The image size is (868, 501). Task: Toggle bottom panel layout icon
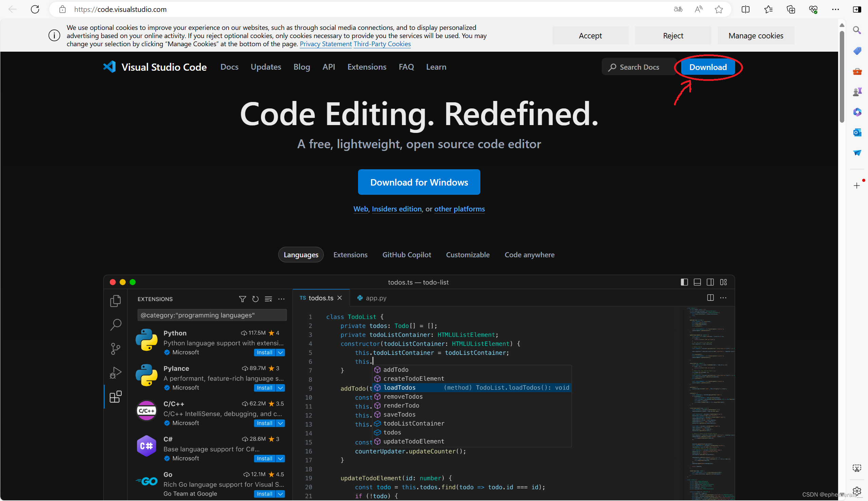[x=697, y=282]
